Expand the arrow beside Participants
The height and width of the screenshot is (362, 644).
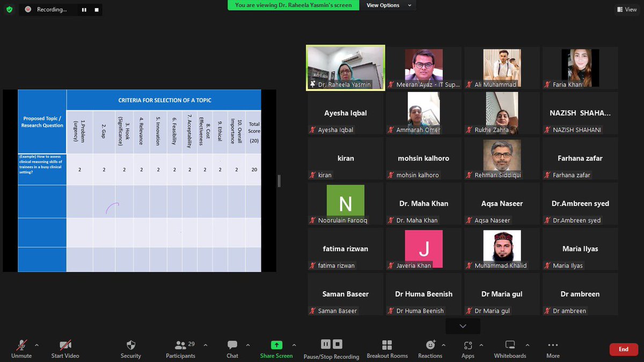pyautogui.click(x=205, y=345)
